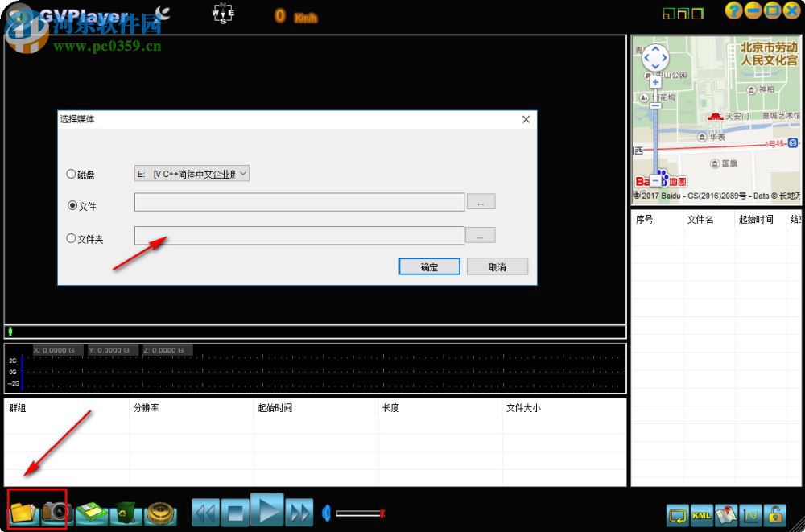Viewport: 805px width, 532px height.
Task: Click the browse button beside the file field
Action: pos(481,202)
